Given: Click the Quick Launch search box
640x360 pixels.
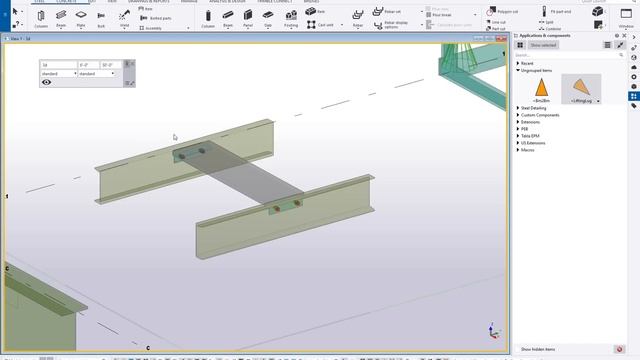Looking at the screenshot, I should point(609,2).
